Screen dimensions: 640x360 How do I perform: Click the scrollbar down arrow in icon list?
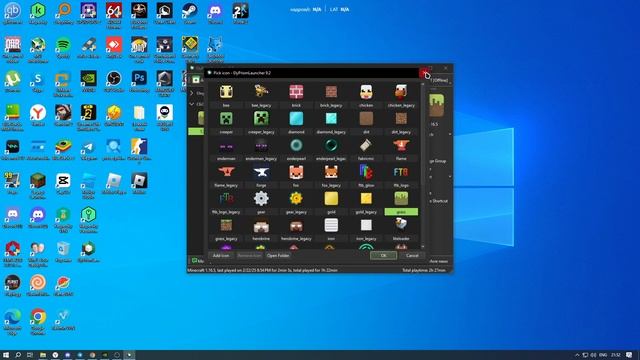[423, 247]
